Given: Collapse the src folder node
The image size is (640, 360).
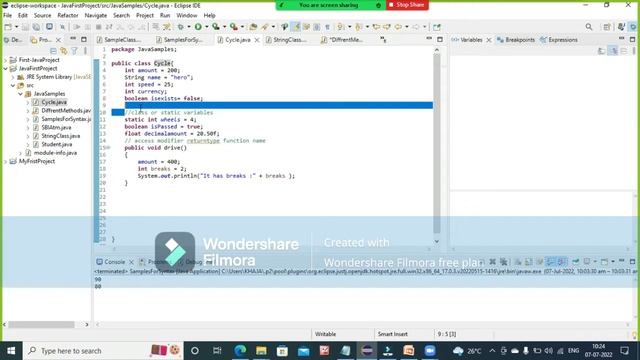Looking at the screenshot, I should point(13,85).
